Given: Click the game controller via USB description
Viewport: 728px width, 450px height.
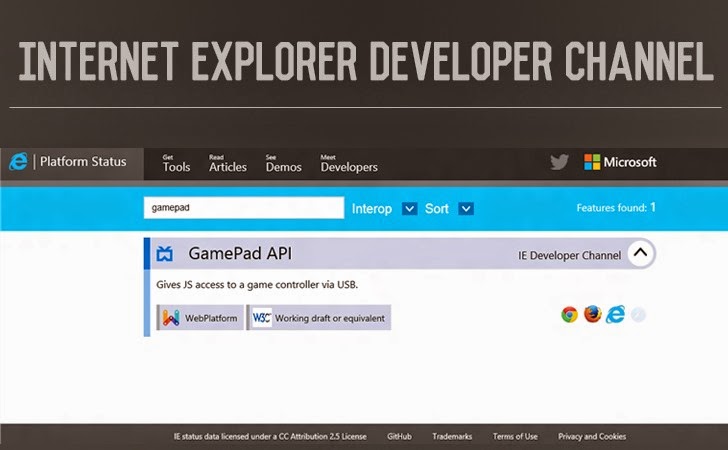Looking at the screenshot, I should click(257, 285).
